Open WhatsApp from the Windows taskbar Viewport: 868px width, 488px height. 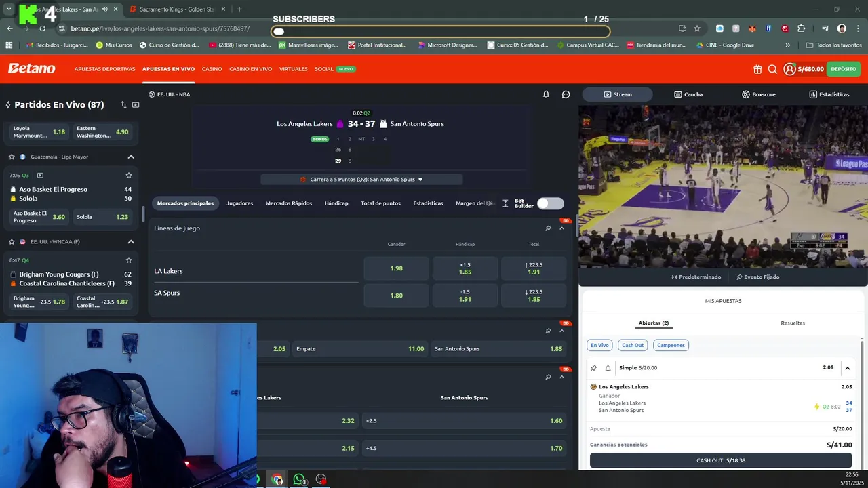pyautogui.click(x=299, y=479)
